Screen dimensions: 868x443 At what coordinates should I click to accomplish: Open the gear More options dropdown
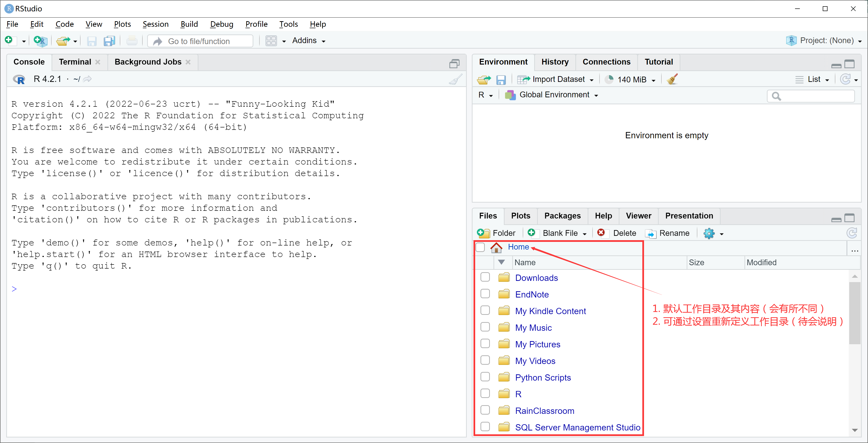coord(713,233)
